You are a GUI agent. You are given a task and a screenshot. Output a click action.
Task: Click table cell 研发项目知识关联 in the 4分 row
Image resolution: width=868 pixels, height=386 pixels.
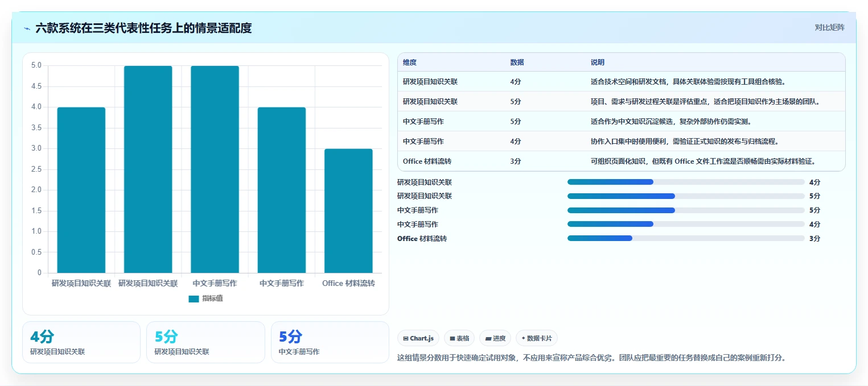click(430, 82)
